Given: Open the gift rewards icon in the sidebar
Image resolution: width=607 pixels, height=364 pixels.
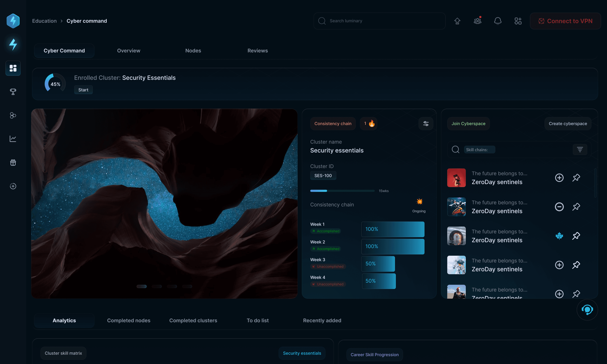Looking at the screenshot, I should [x=13, y=162].
